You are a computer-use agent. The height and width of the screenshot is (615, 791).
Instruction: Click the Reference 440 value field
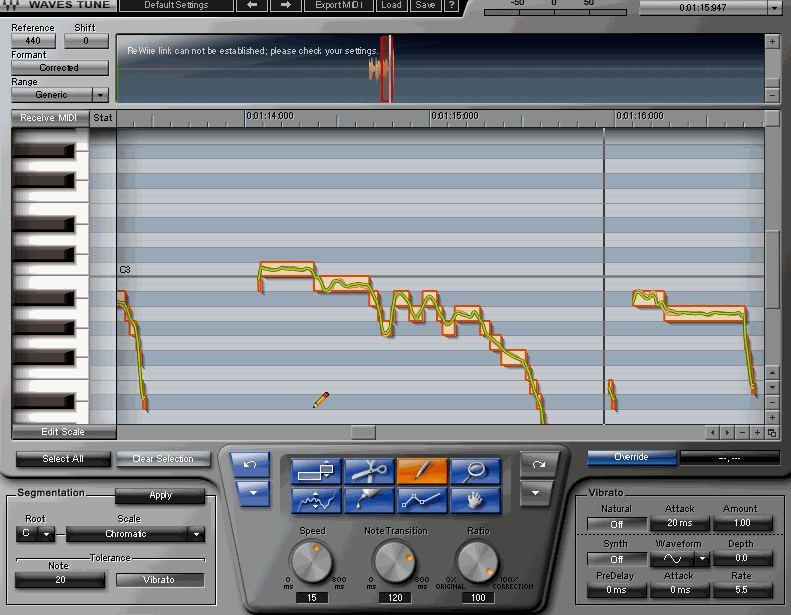pyautogui.click(x=33, y=41)
